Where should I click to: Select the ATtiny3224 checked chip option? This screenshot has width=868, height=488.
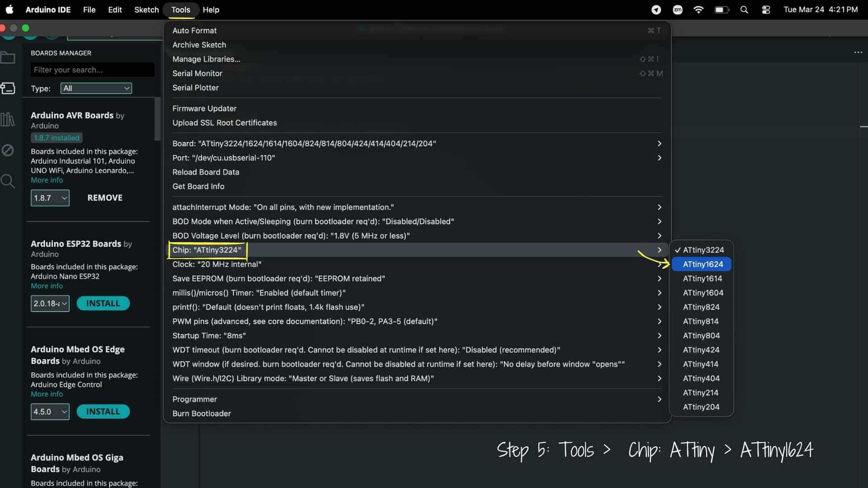point(703,250)
